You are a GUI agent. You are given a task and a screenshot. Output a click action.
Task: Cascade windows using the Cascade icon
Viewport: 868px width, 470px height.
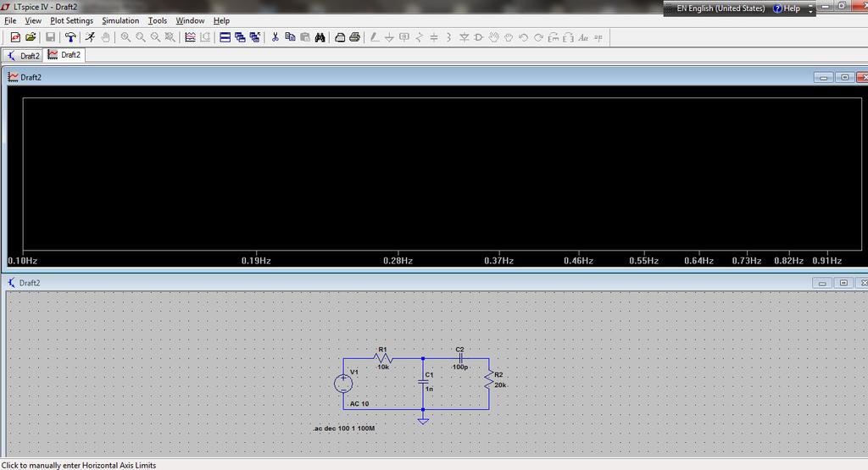tap(240, 37)
